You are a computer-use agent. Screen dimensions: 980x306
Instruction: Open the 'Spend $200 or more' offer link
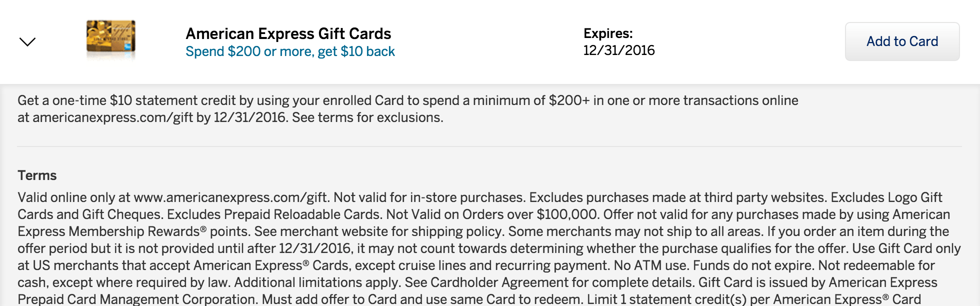point(290,51)
